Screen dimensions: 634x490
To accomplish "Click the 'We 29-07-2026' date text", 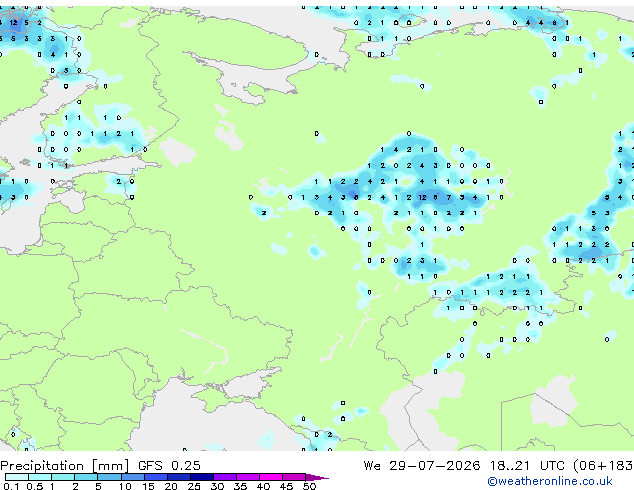I will point(422,466).
